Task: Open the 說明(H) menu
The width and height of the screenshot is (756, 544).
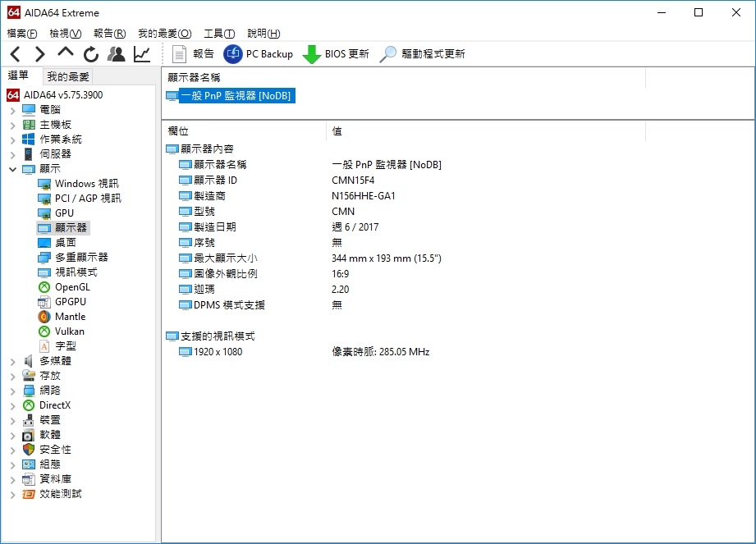Action: [x=263, y=34]
